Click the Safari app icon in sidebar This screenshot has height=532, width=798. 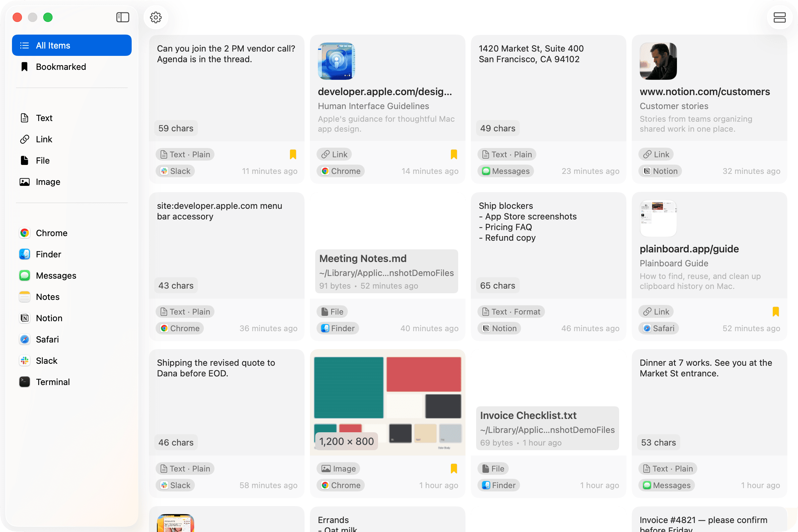click(x=24, y=339)
